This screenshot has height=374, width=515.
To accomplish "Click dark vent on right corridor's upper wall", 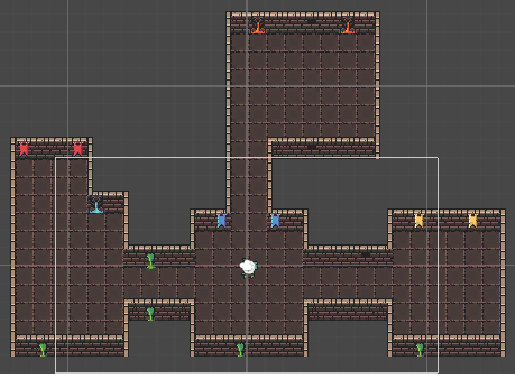I will (x=365, y=255).
